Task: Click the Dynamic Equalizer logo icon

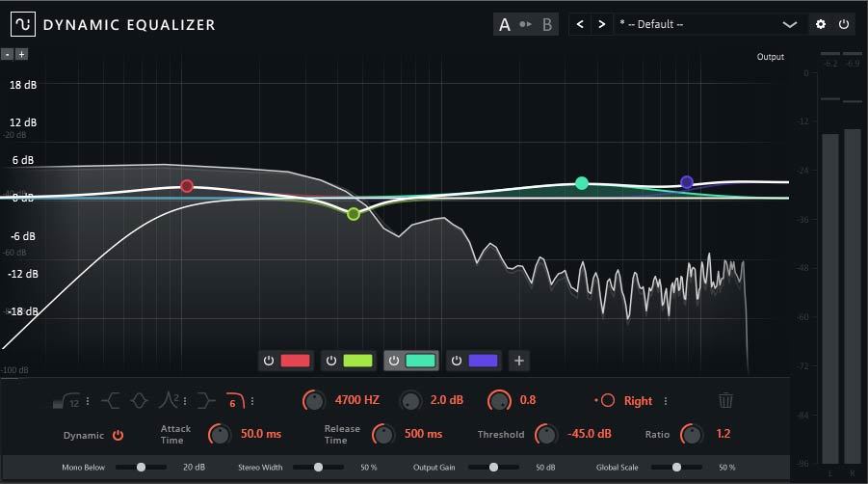Action: (x=23, y=24)
